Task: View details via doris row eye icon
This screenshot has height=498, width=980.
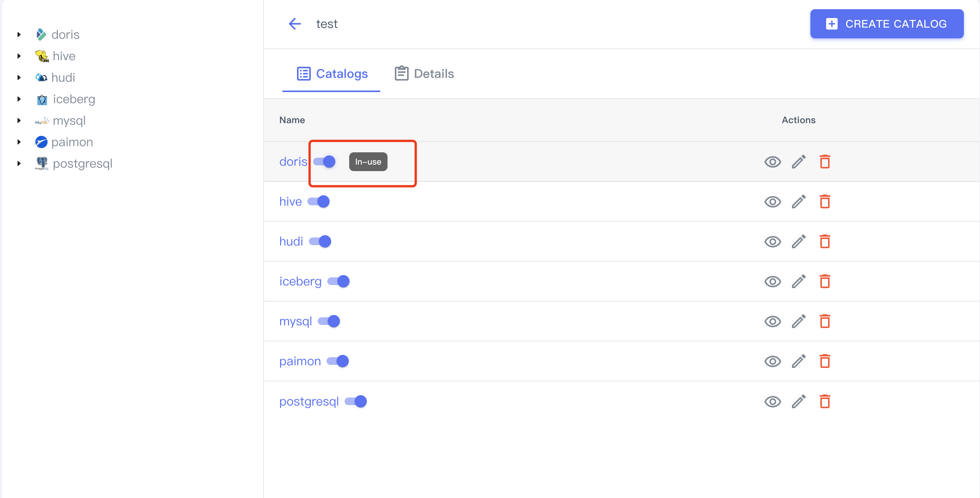Action: [772, 162]
